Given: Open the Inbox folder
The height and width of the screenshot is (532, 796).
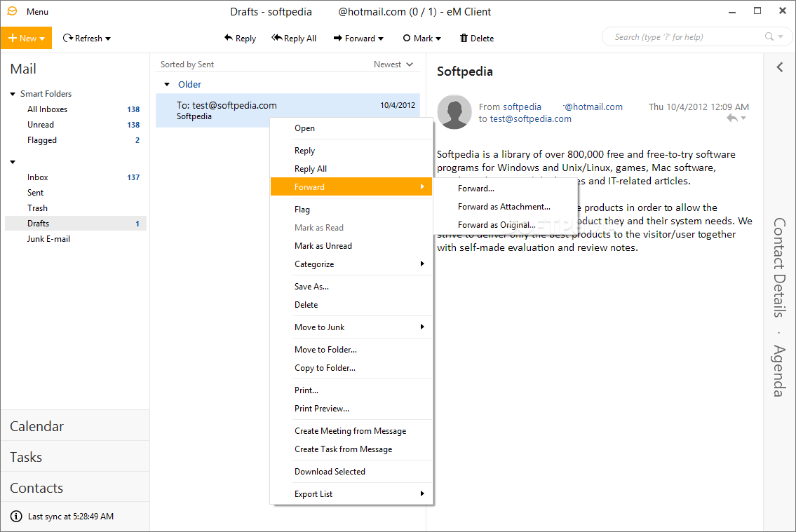Looking at the screenshot, I should point(76,177).
